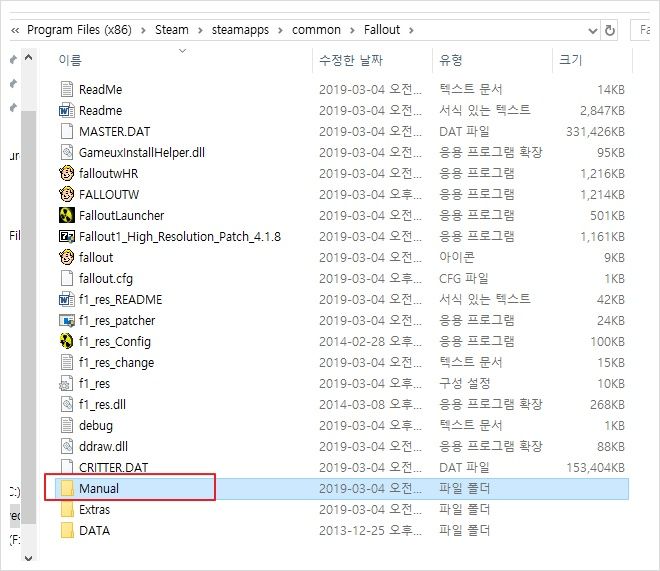Expand chevron after steamapps breadcrumb
This screenshot has height=571, width=660.
pos(280,30)
